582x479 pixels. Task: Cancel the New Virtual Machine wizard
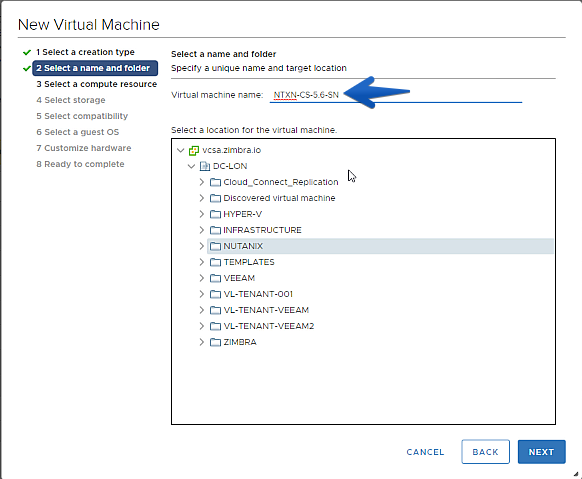[x=425, y=452]
